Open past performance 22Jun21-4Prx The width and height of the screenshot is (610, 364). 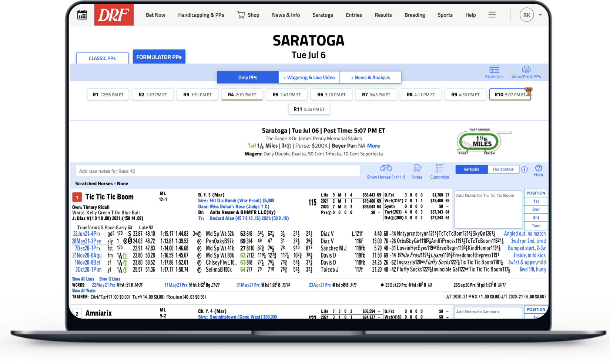pos(87,234)
